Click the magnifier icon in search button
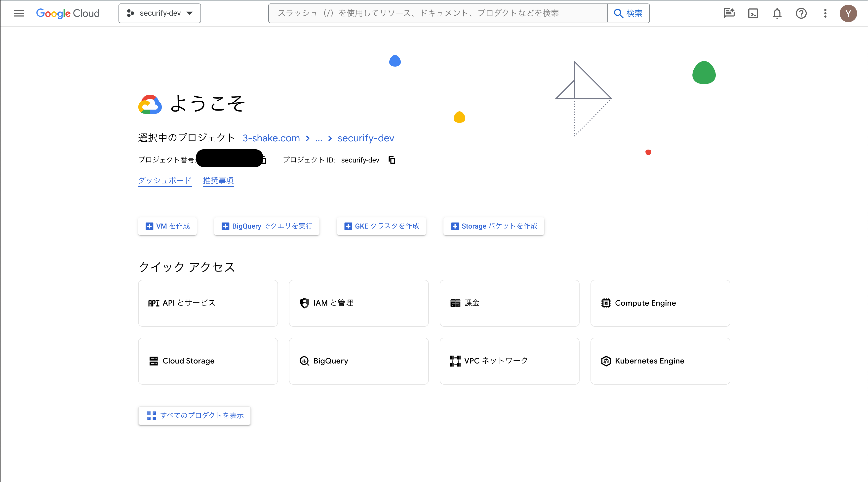The height and width of the screenshot is (482, 868). 618,13
